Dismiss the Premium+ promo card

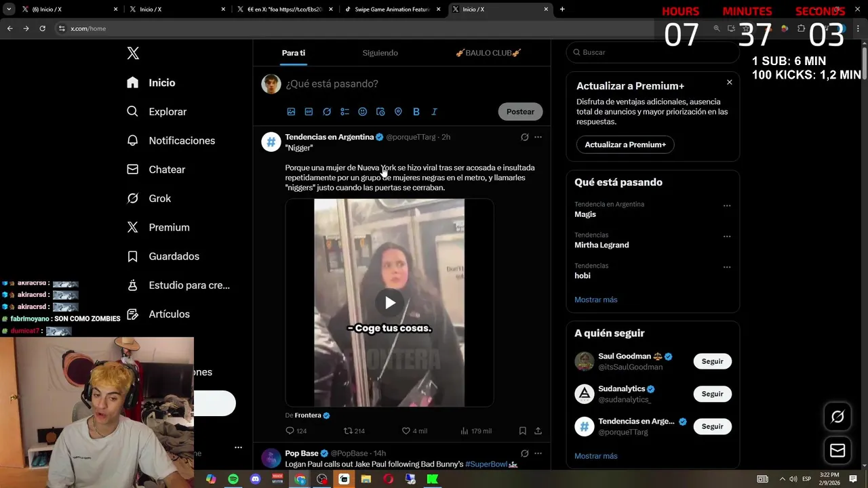[730, 82]
